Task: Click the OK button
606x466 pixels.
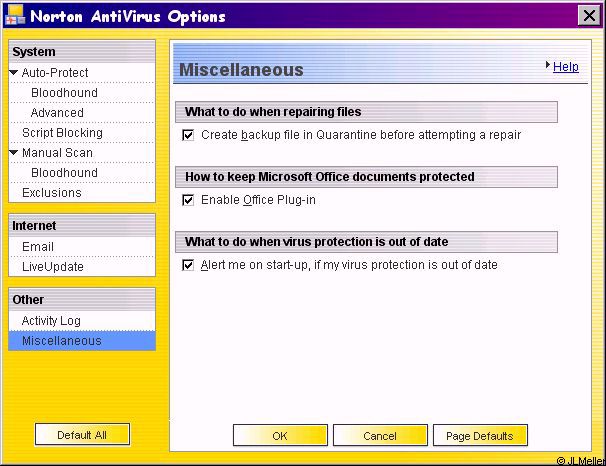Action: pos(280,436)
